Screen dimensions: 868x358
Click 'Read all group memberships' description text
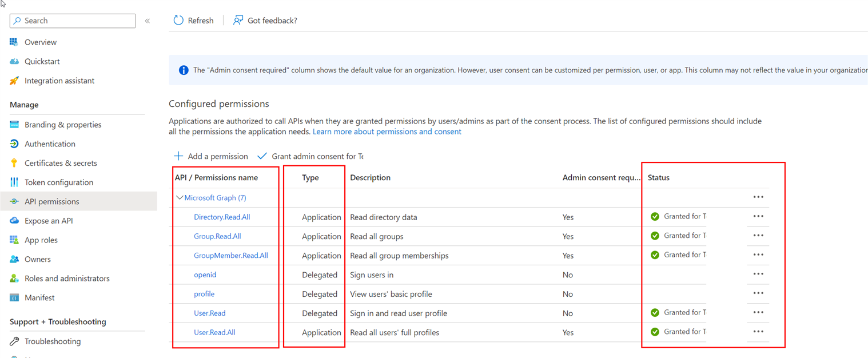click(x=399, y=256)
